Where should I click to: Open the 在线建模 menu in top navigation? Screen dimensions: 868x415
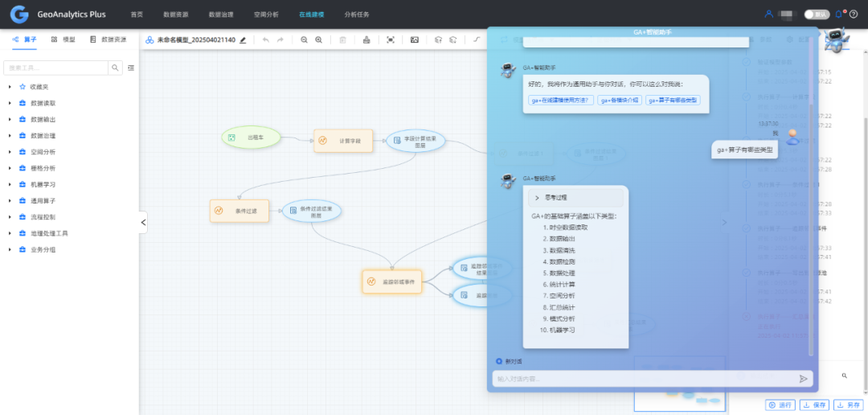click(311, 14)
